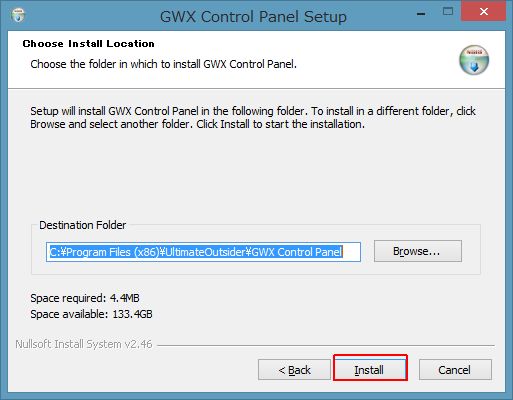Start installation with the Install button
The image size is (513, 400).
point(370,368)
